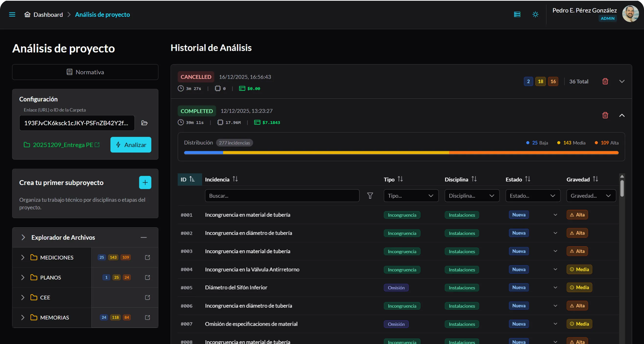Click the Analizar button

point(131,145)
